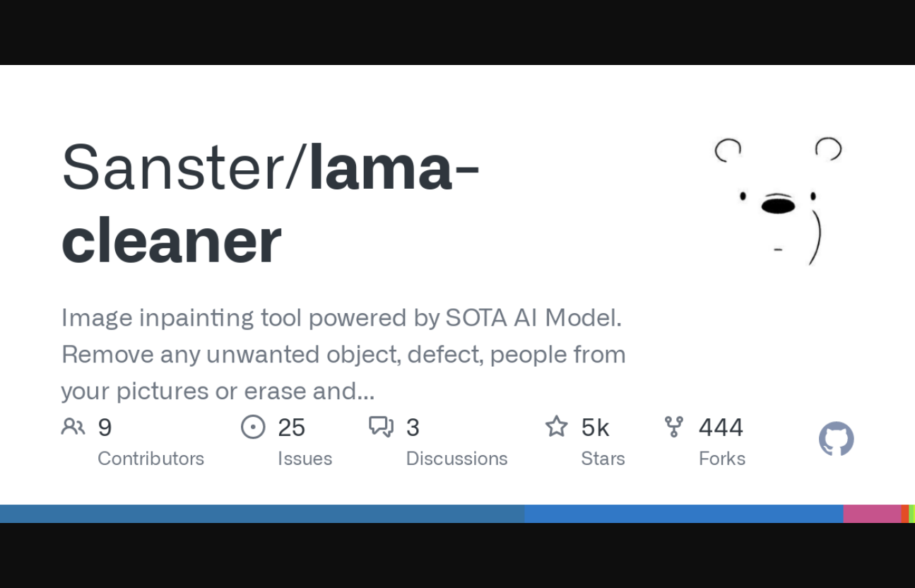Click the "Issues" label text
The image size is (915, 588).
pyautogui.click(x=305, y=459)
